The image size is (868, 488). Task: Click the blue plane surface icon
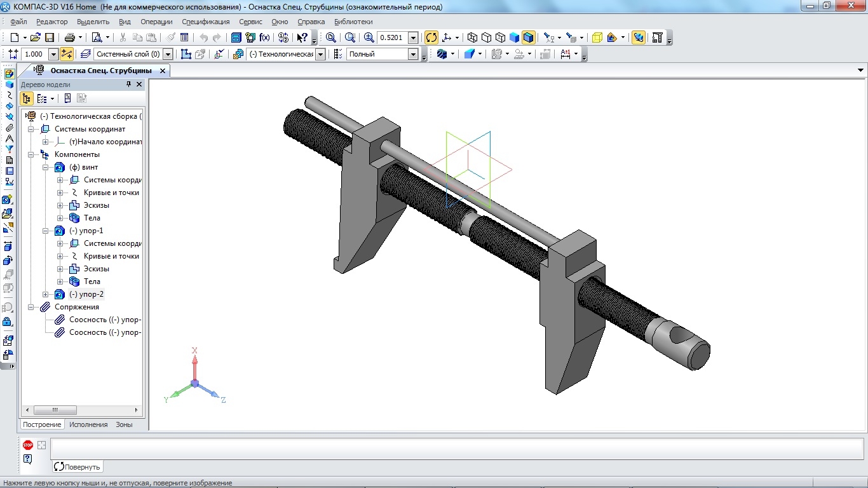(x=470, y=54)
